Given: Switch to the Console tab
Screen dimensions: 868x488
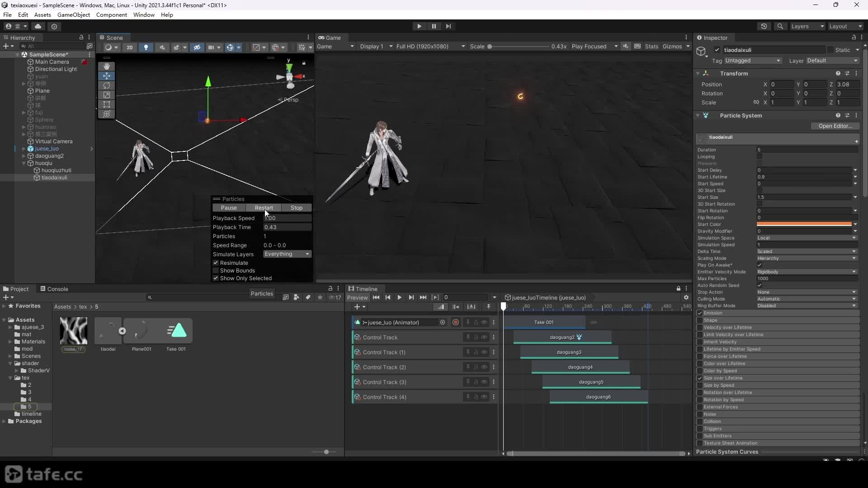Looking at the screenshot, I should (54, 289).
